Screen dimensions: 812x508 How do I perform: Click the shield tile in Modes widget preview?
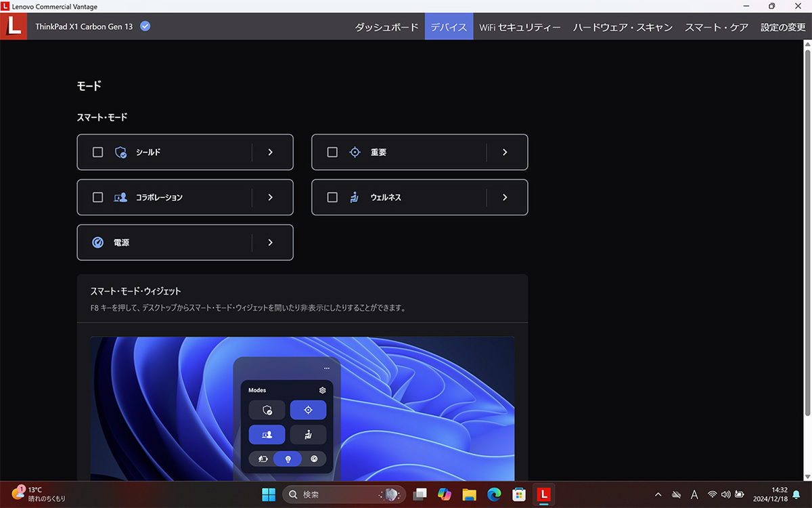267,410
